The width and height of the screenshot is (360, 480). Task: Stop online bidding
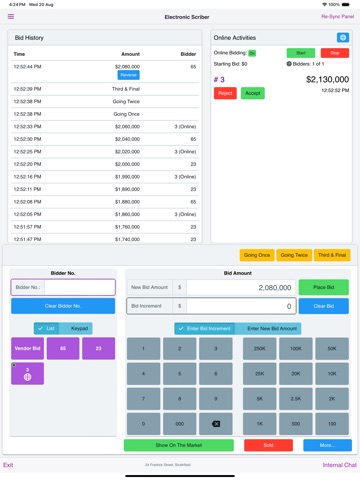click(x=335, y=53)
